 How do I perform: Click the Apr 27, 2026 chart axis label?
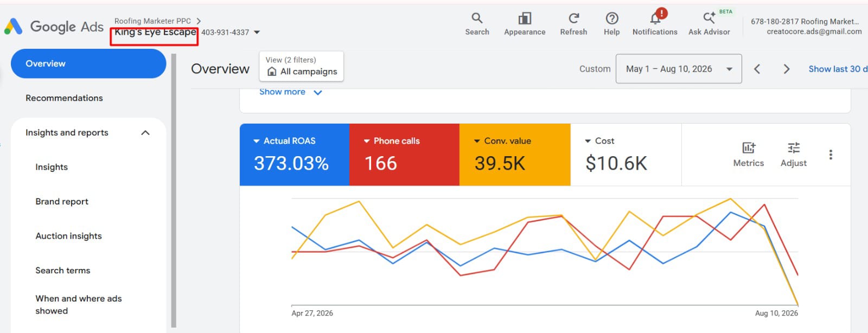tap(312, 313)
